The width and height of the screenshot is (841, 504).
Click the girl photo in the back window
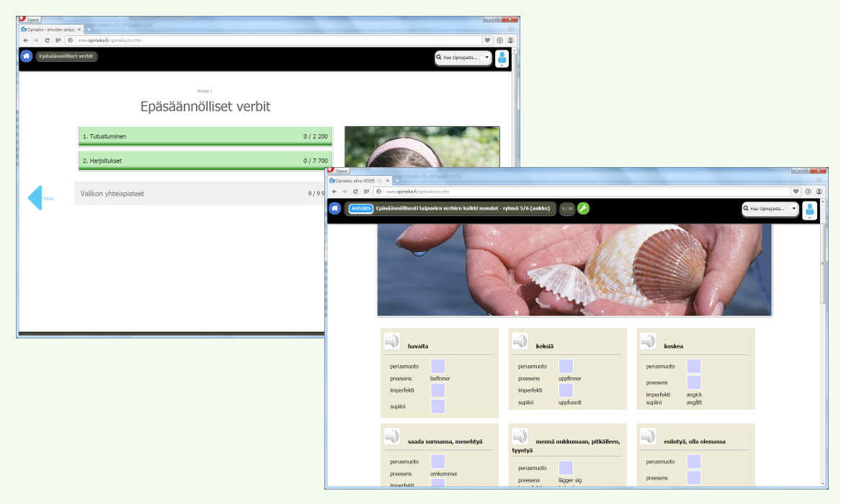pyautogui.click(x=422, y=147)
